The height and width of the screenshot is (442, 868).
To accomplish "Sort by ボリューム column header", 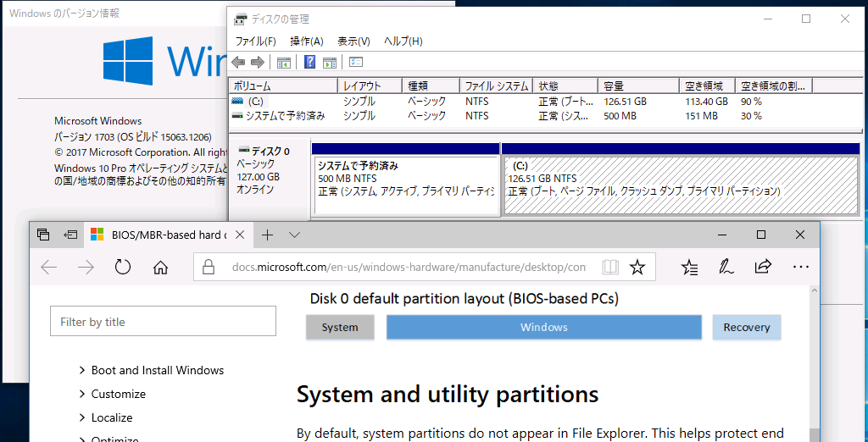I will [x=283, y=86].
